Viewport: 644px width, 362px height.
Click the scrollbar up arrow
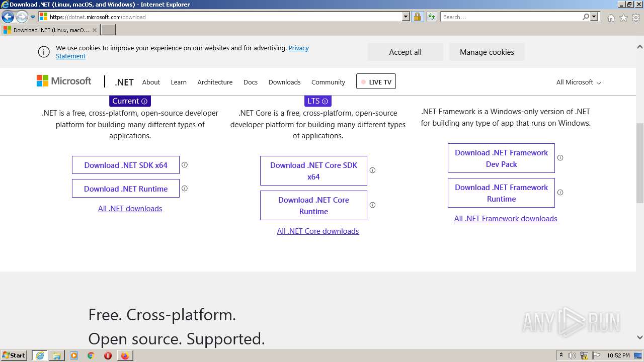639,47
